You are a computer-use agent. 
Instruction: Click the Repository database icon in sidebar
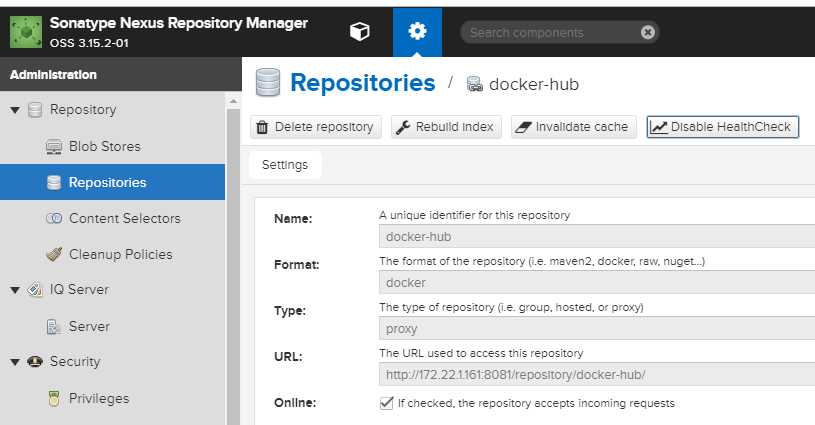35,110
